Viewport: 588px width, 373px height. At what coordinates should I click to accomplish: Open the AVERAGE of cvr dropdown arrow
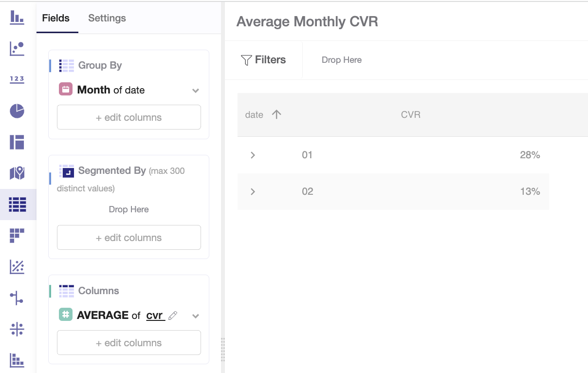(x=195, y=316)
